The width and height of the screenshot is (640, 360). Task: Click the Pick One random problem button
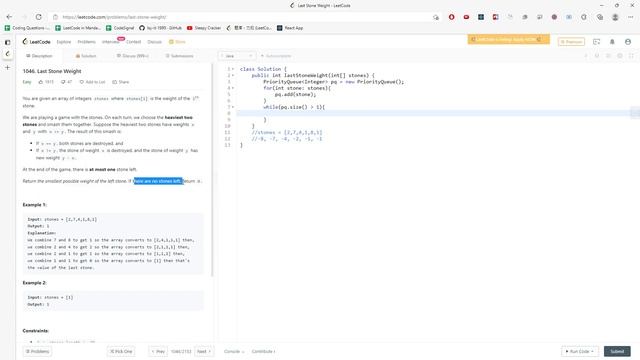tap(121, 351)
